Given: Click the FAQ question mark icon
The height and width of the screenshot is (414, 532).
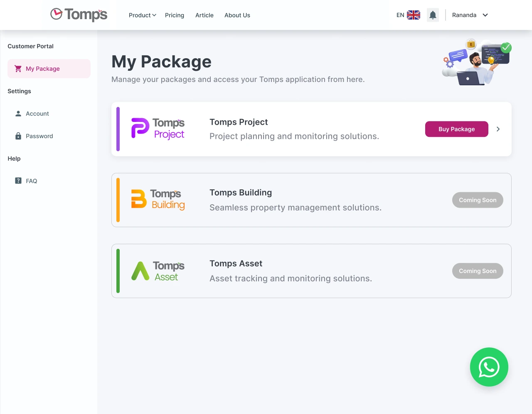Looking at the screenshot, I should coord(18,181).
